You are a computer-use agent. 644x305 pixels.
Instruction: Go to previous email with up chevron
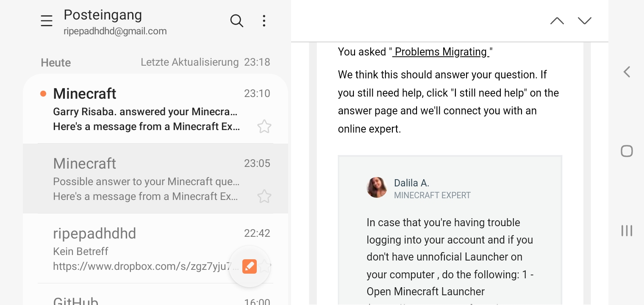pos(557,21)
